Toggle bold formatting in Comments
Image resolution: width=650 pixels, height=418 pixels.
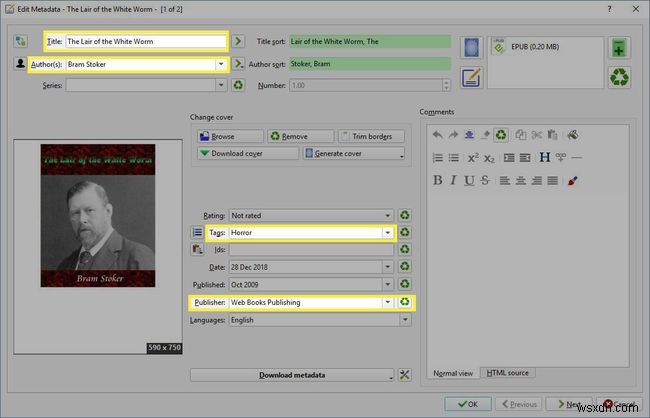438,180
